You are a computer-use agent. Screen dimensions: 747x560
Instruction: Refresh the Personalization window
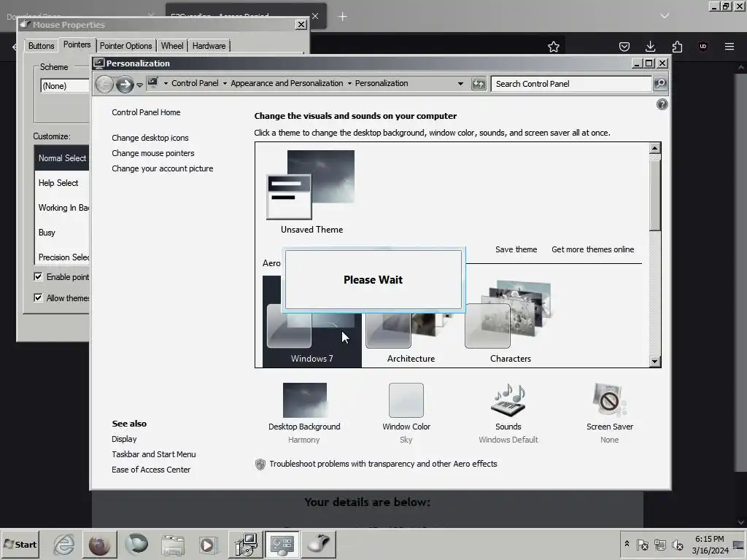point(479,84)
